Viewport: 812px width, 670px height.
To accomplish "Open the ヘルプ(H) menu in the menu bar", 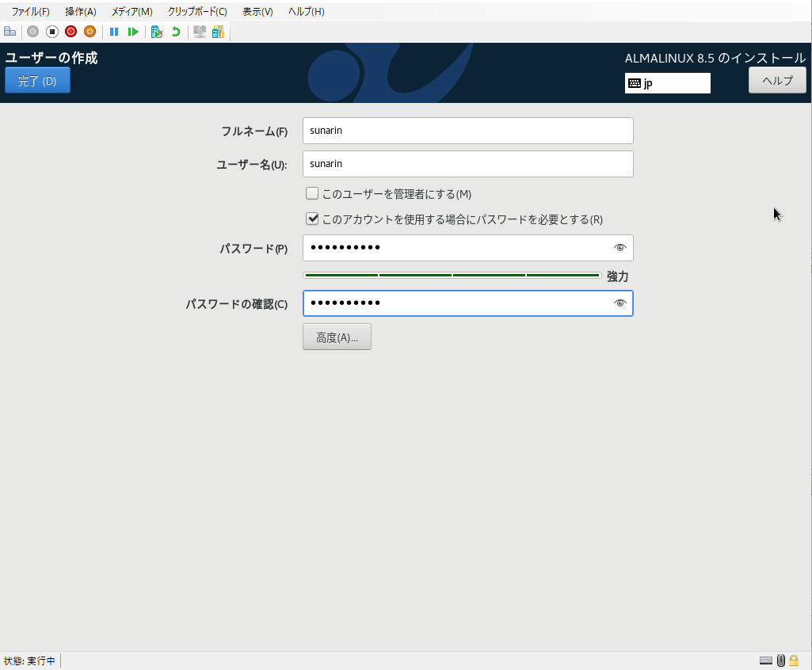I will click(307, 11).
